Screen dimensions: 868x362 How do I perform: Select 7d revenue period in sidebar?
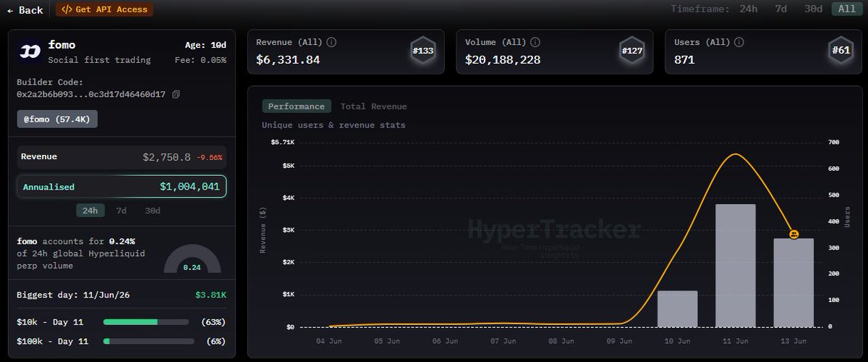122,211
